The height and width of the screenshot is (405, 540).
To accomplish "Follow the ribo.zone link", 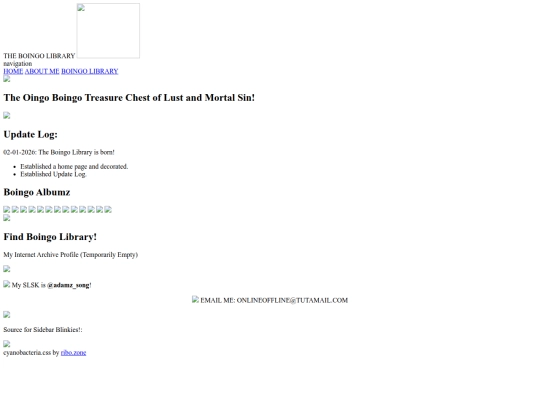I will click(73, 353).
